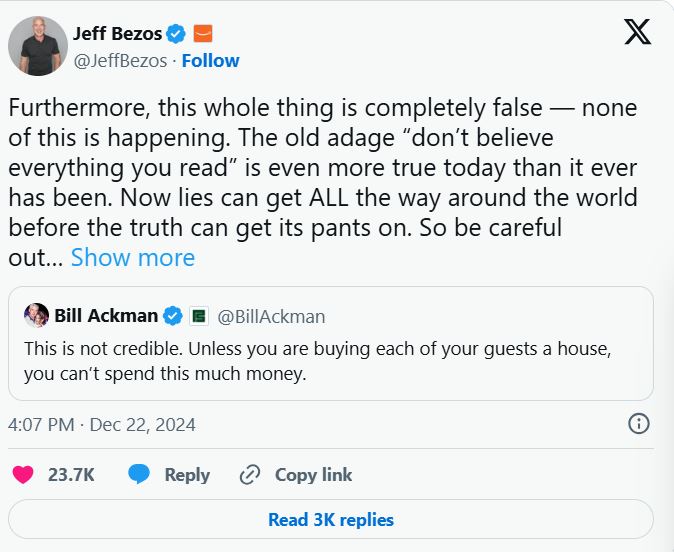Open the tweet info circle icon
This screenshot has height=552, width=674.
[639, 424]
